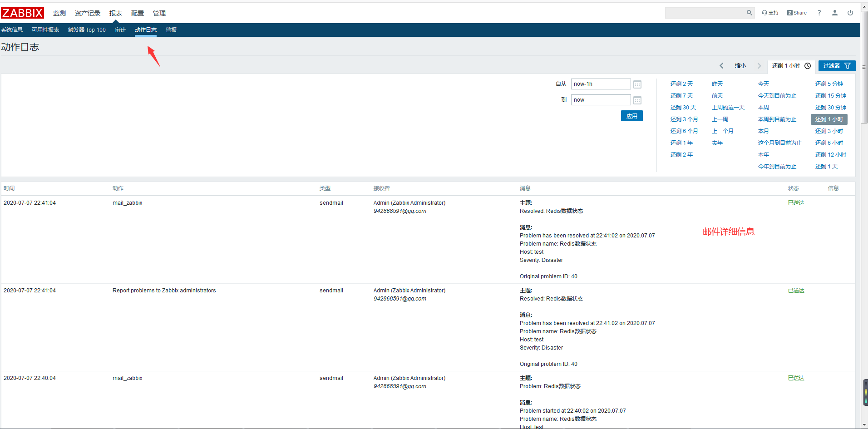Switch to the 审计 submenu tab

pyautogui.click(x=120, y=30)
